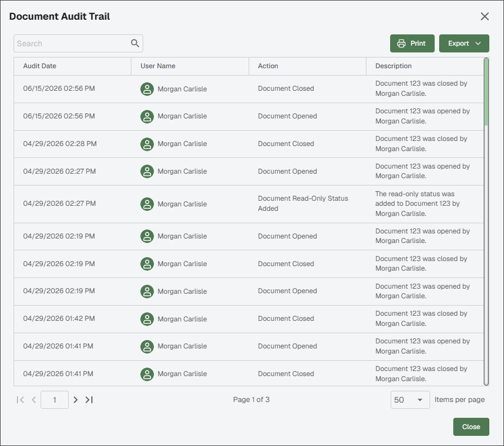Viewport: 504px width, 446px height.
Task: Click 'Page 1 of 3' text
Action: point(251,399)
